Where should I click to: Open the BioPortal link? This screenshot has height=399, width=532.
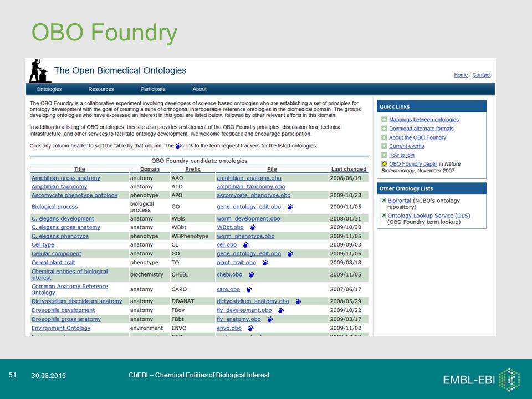click(x=399, y=201)
